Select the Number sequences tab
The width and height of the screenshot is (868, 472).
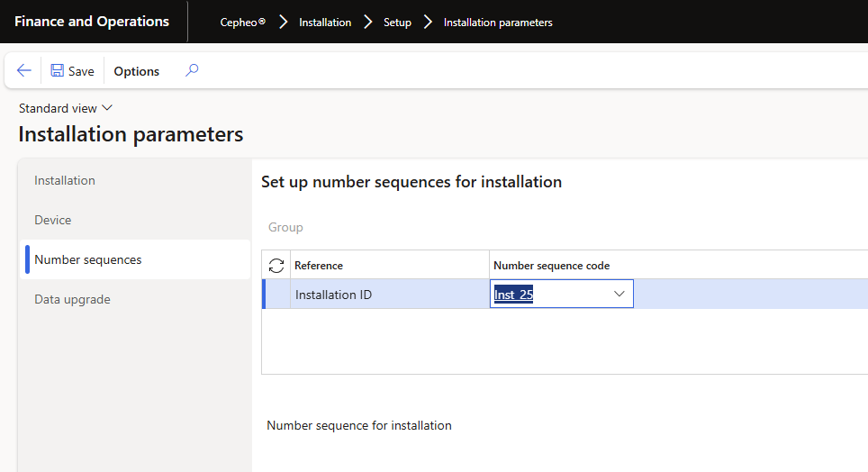tap(88, 259)
